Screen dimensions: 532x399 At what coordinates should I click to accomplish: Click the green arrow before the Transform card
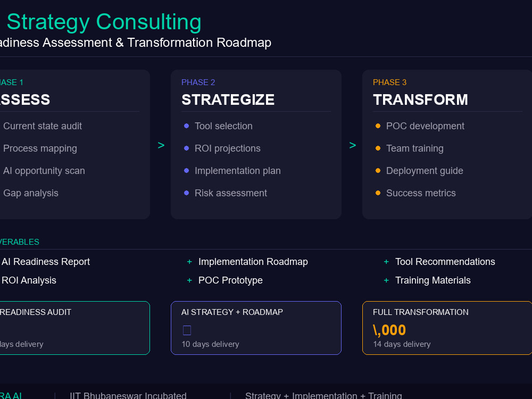click(x=353, y=145)
